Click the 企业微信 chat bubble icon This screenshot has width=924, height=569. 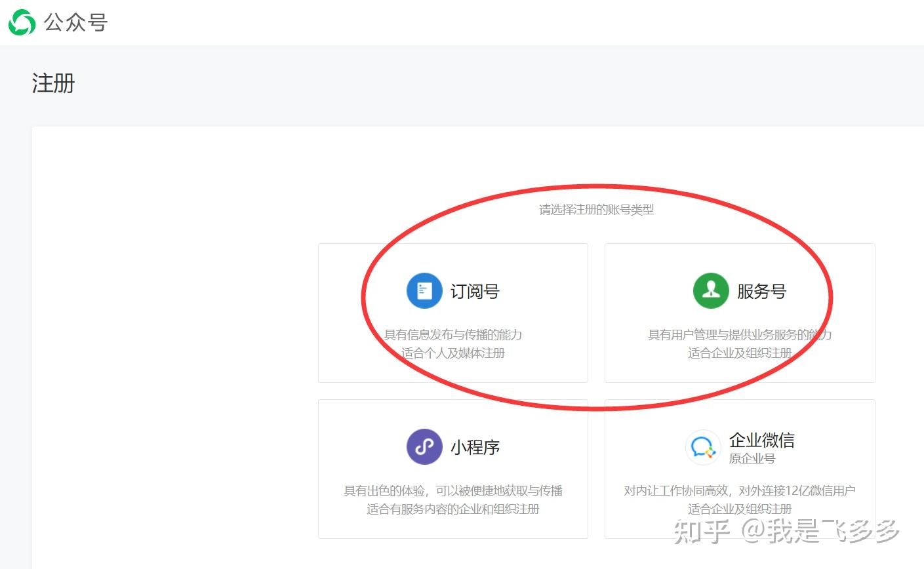[x=703, y=447]
